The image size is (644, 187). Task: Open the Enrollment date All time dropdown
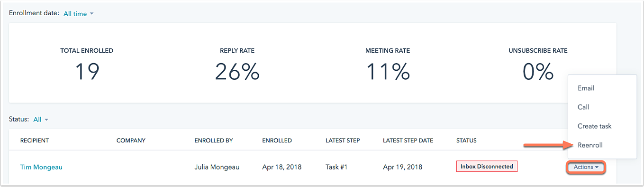coord(79,14)
